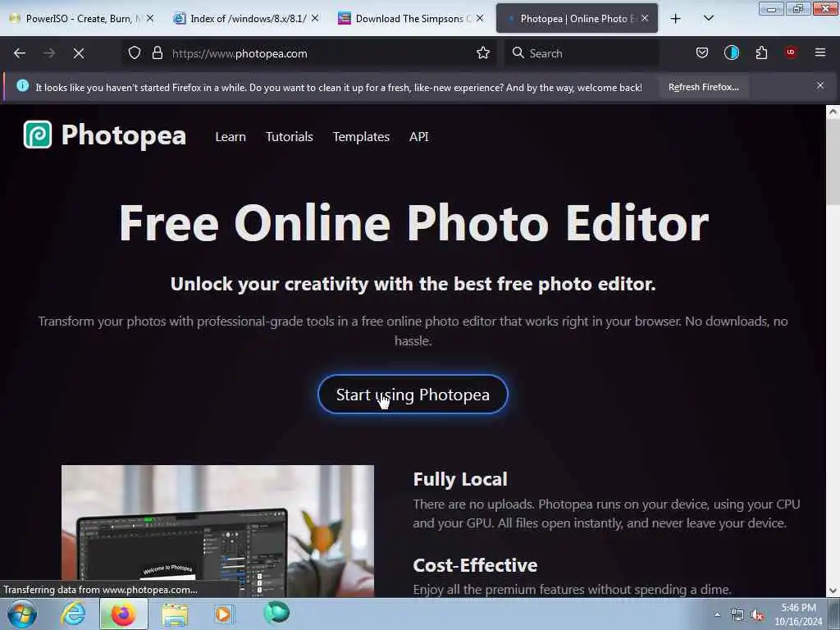840x630 pixels.
Task: Click the Photopea brand name text
Action: [x=124, y=135]
